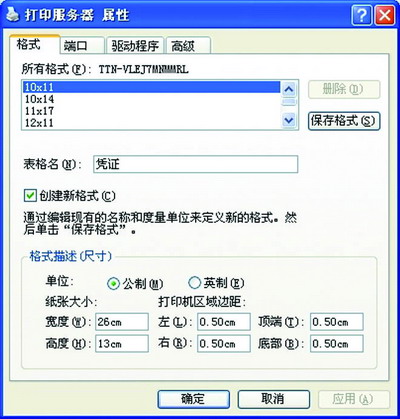Click the 保存格式 button
400x419 pixels.
(x=344, y=121)
